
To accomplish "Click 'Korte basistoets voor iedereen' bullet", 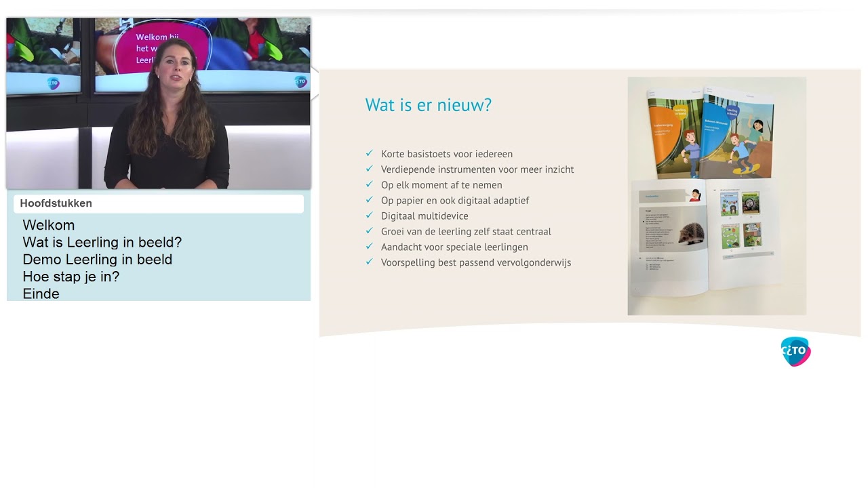I will (447, 154).
